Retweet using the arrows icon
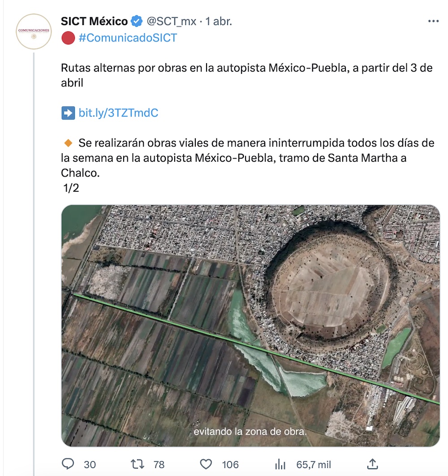Viewport: 448px width, 476px height. tap(136, 464)
